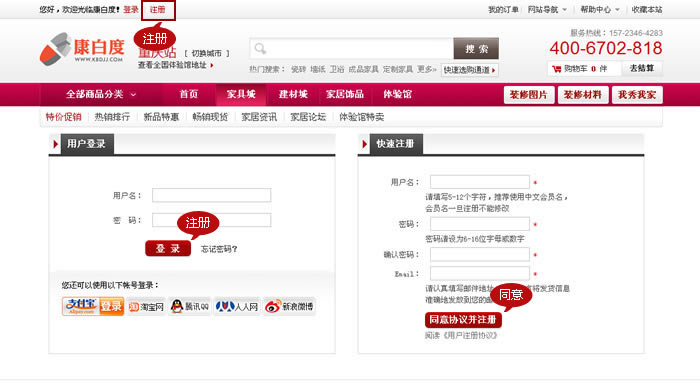The image size is (700, 381).
Task: Click hot search term 卫浴
Action: click(337, 69)
